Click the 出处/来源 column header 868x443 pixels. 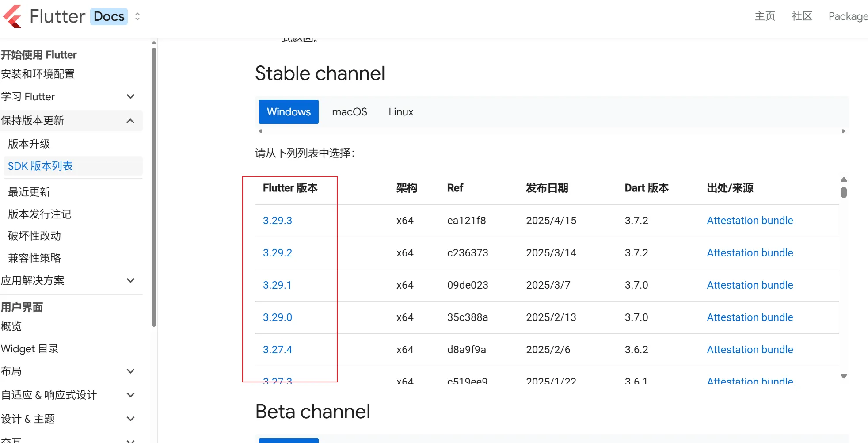coord(730,188)
